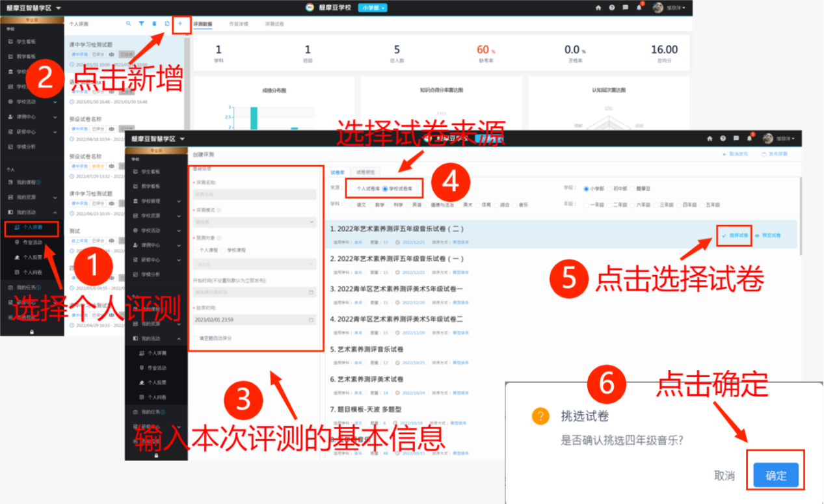Expand the 醒摩豆智慧学区 dropdown at top-left
This screenshot has height=504, width=824.
click(34, 8)
